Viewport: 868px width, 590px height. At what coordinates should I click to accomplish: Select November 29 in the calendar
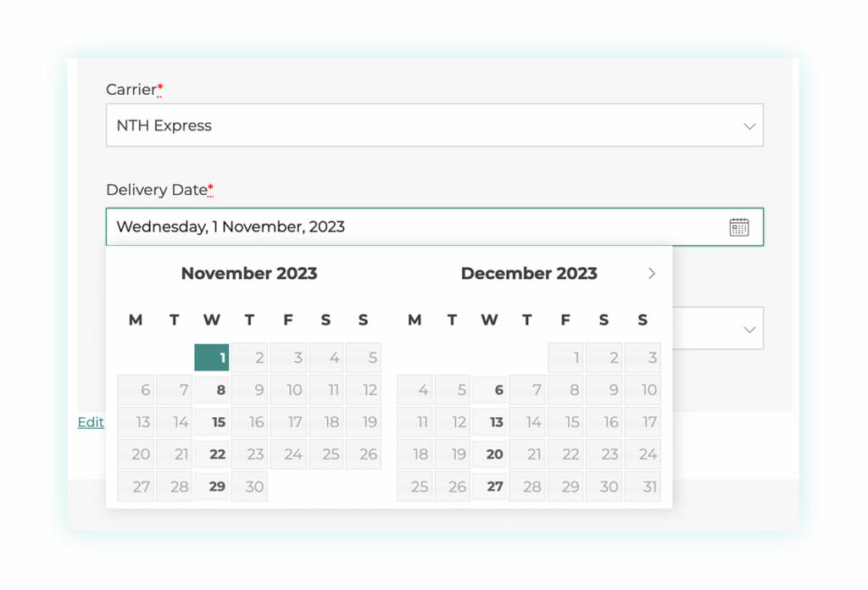coord(212,486)
